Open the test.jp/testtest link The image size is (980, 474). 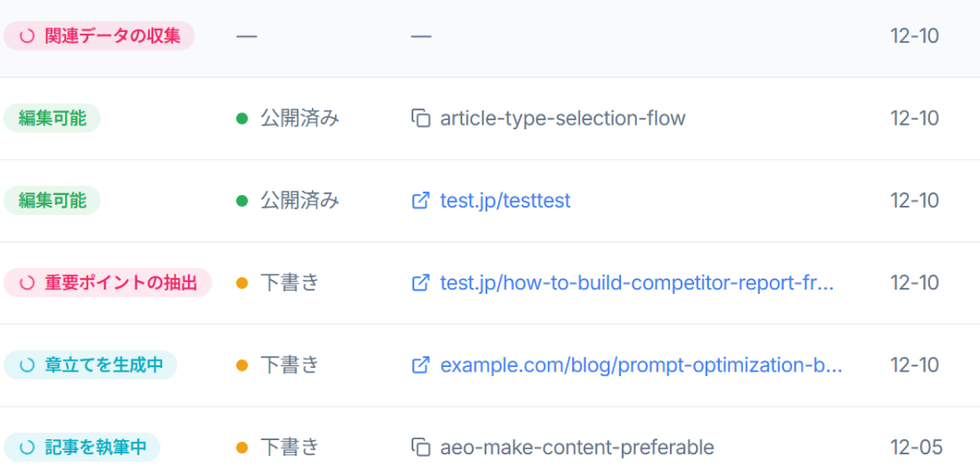point(505,200)
